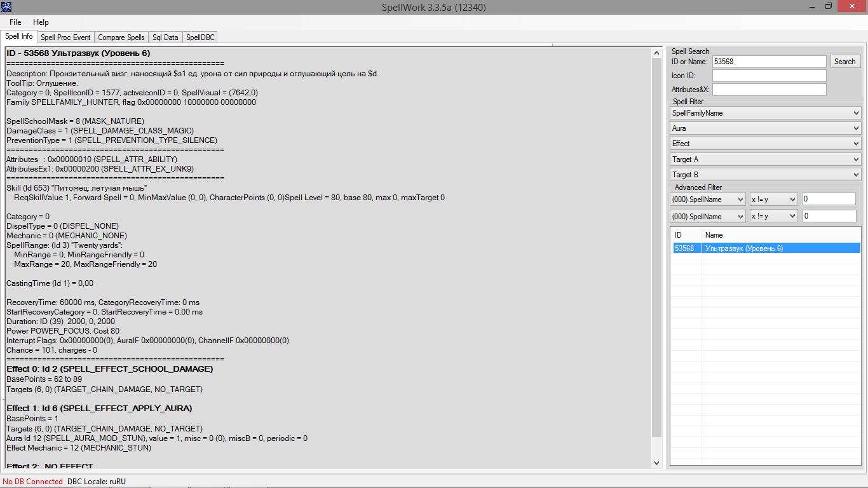Minimize the SpellWork window
868x488 pixels.
click(x=811, y=6)
